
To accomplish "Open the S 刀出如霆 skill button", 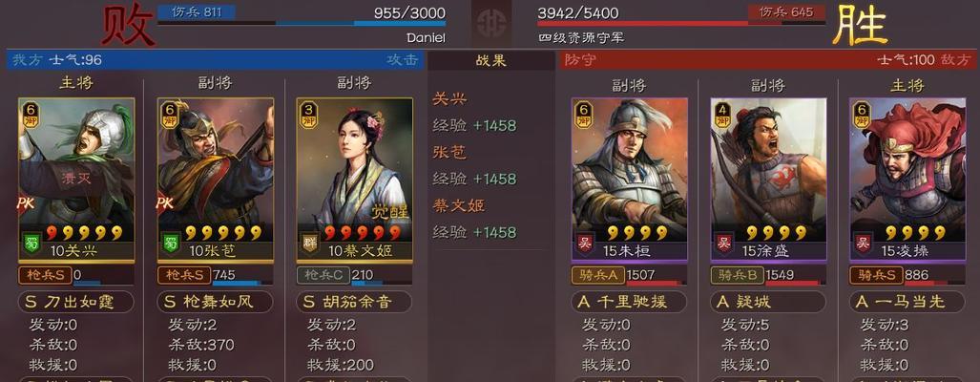I will [76, 302].
